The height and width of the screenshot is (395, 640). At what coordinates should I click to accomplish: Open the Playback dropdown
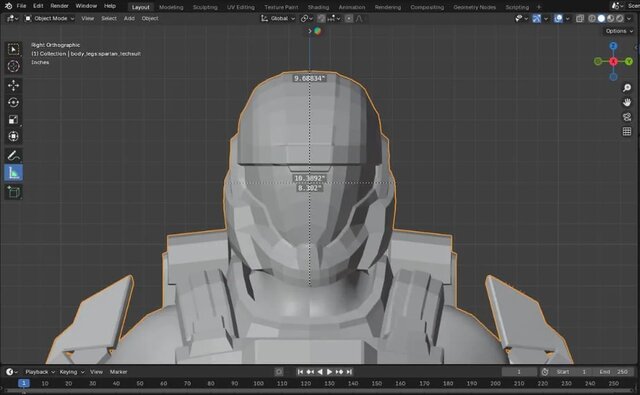tap(40, 372)
